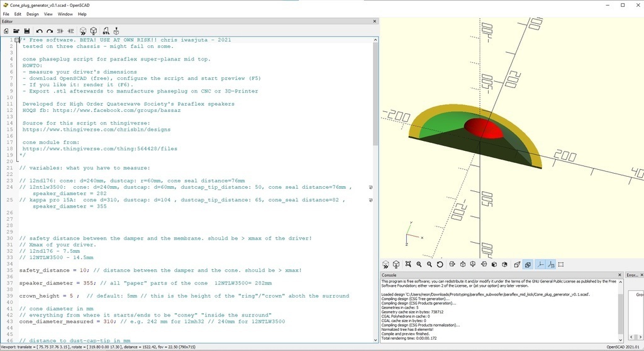644x351 pixels.
Task: Click the editor vertical scrollbar
Action: pos(375,94)
